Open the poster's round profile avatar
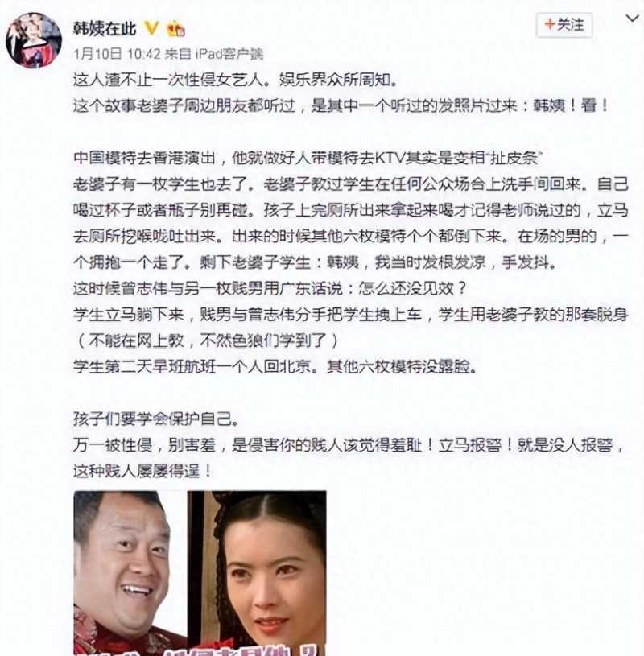 pos(34,40)
